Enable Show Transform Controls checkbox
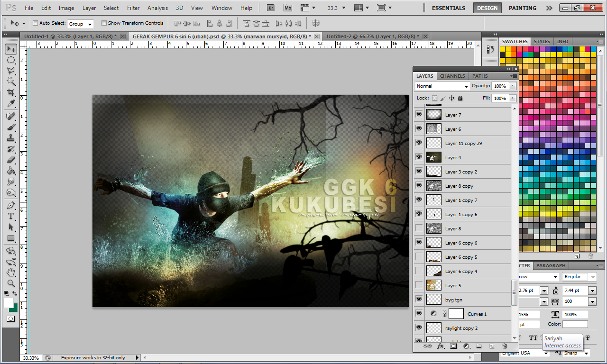This screenshot has width=607, height=364. coord(104,23)
